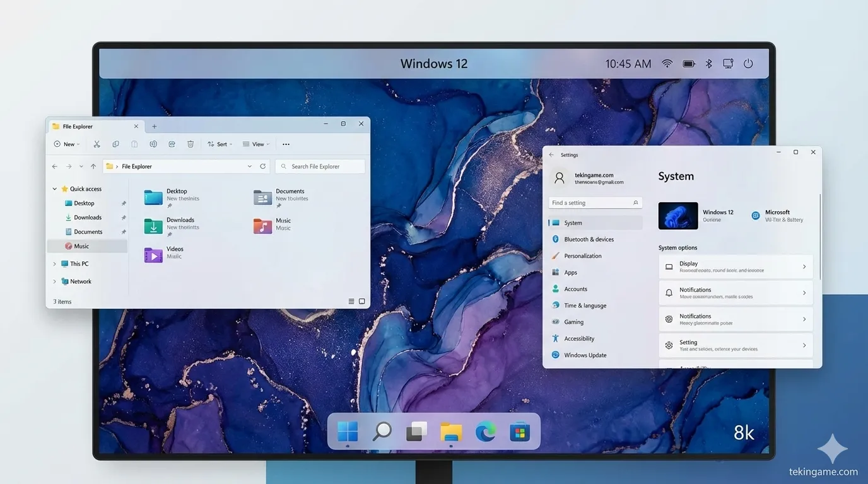
Task: Click the Windows Start button
Action: [x=348, y=432]
